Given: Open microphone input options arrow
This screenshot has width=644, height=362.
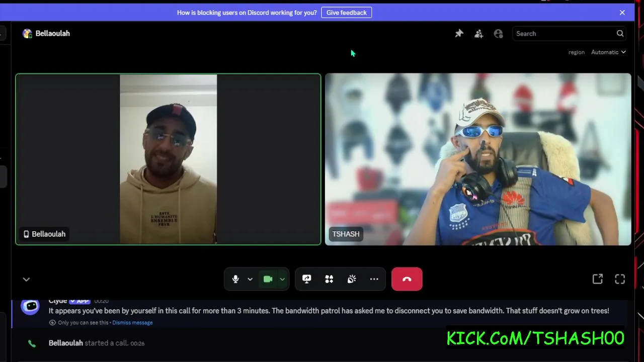Looking at the screenshot, I should (x=250, y=279).
